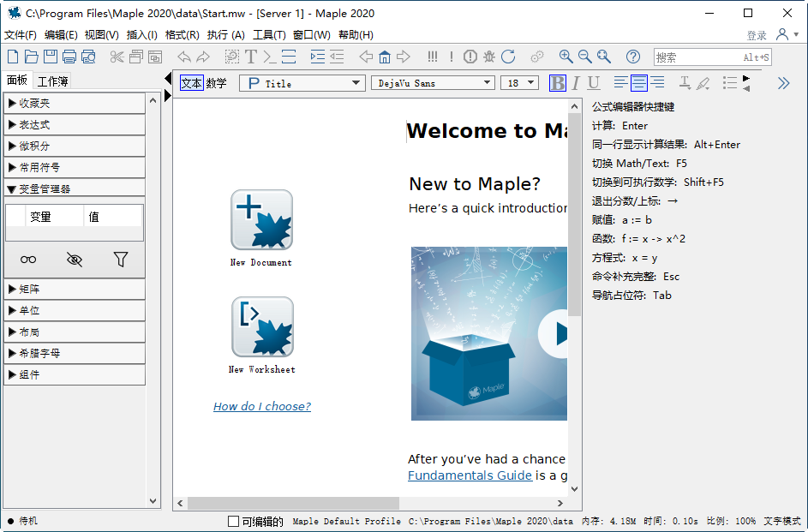Screen dimensions: 808x532
Task: Toggle bold formatting
Action: point(558,83)
